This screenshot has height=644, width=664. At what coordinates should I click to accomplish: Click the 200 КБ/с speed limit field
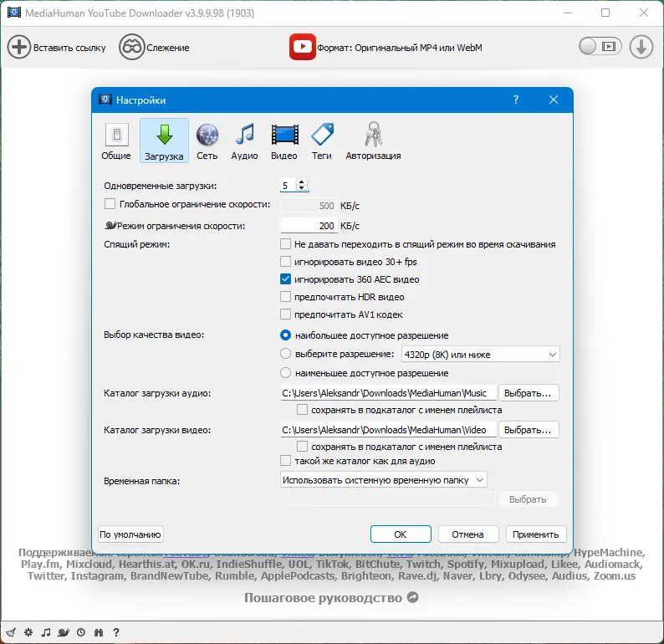point(309,226)
